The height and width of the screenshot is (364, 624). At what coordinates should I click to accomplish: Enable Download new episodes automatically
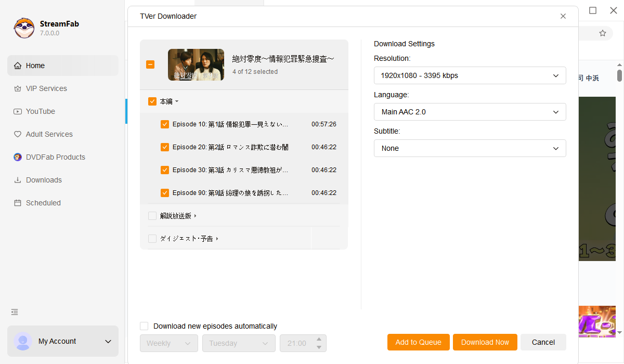coord(144,326)
